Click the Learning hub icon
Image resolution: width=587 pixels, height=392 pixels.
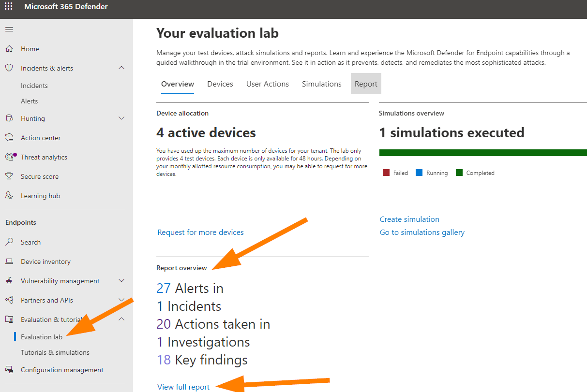pyautogui.click(x=9, y=196)
